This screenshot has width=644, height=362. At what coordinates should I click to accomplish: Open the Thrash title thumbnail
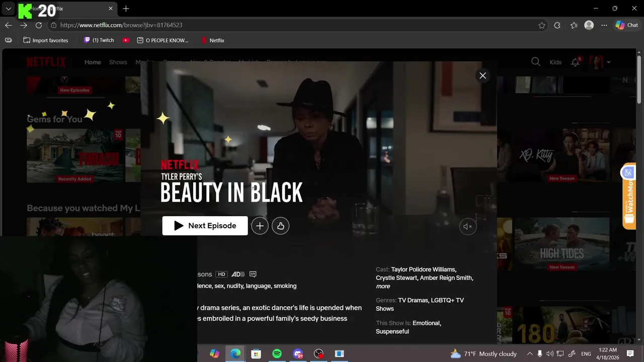click(75, 155)
